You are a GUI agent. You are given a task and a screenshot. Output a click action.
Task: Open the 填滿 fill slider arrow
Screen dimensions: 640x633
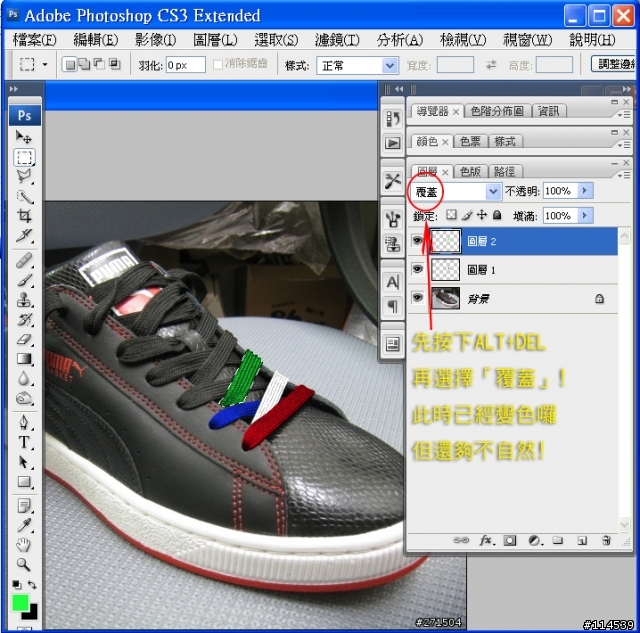pyautogui.click(x=585, y=215)
